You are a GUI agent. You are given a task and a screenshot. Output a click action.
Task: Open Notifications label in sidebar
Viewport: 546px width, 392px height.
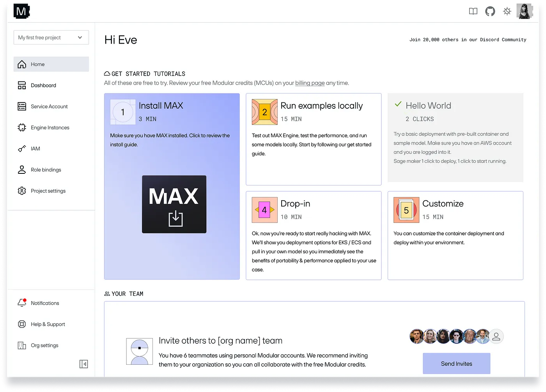(x=45, y=303)
